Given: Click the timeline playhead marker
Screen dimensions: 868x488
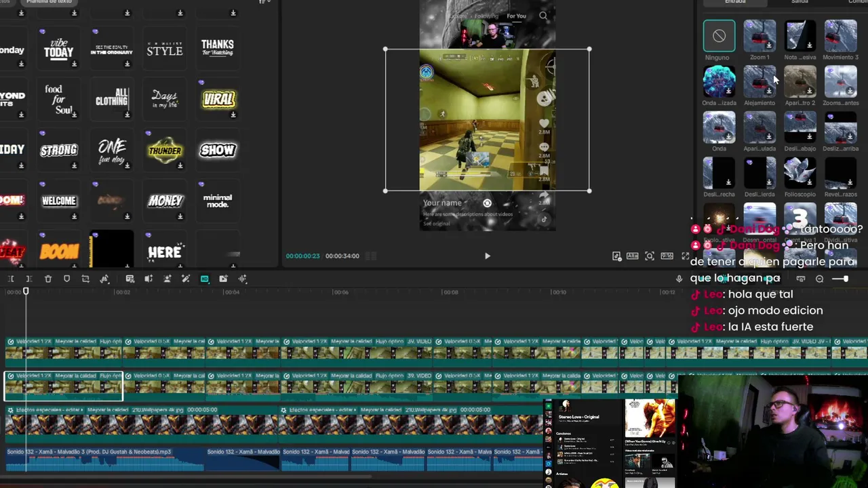Looking at the screenshot, I should pyautogui.click(x=26, y=291).
